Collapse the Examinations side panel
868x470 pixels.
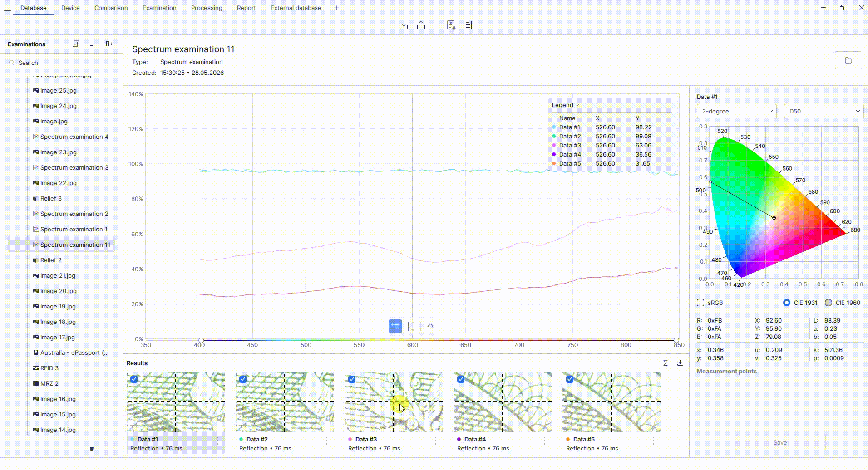point(109,44)
